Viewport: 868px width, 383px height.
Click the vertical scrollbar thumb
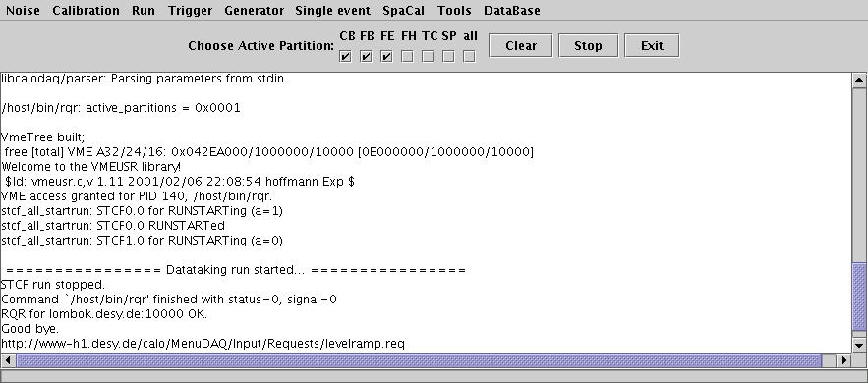[859, 298]
